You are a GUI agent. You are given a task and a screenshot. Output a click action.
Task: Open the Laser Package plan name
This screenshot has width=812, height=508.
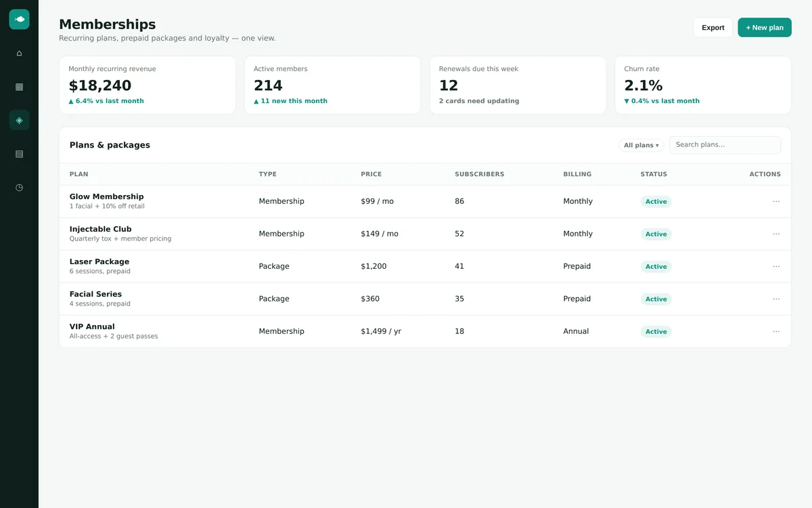(x=99, y=261)
